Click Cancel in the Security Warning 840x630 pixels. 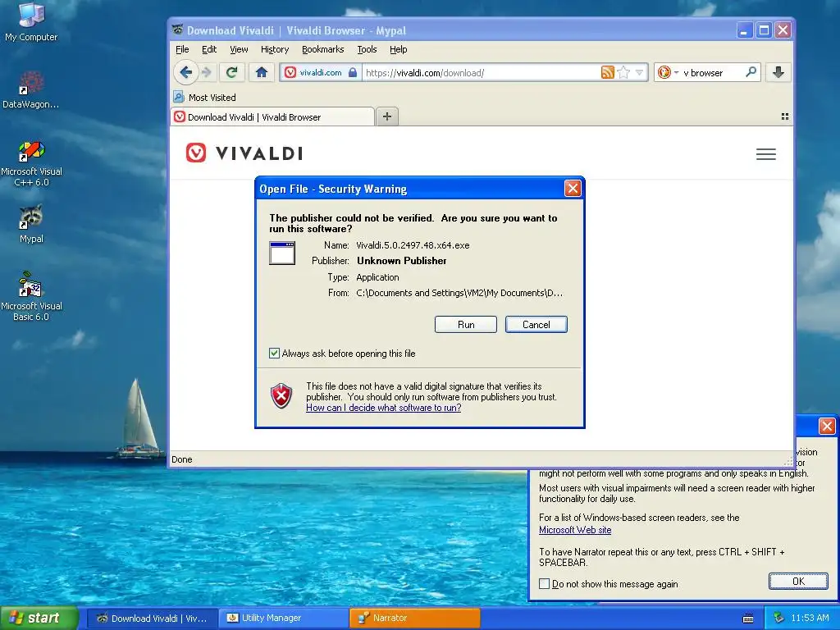tap(536, 325)
